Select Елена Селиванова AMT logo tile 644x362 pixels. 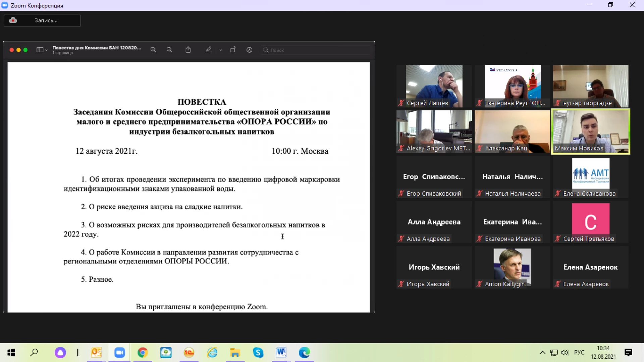coord(591,177)
